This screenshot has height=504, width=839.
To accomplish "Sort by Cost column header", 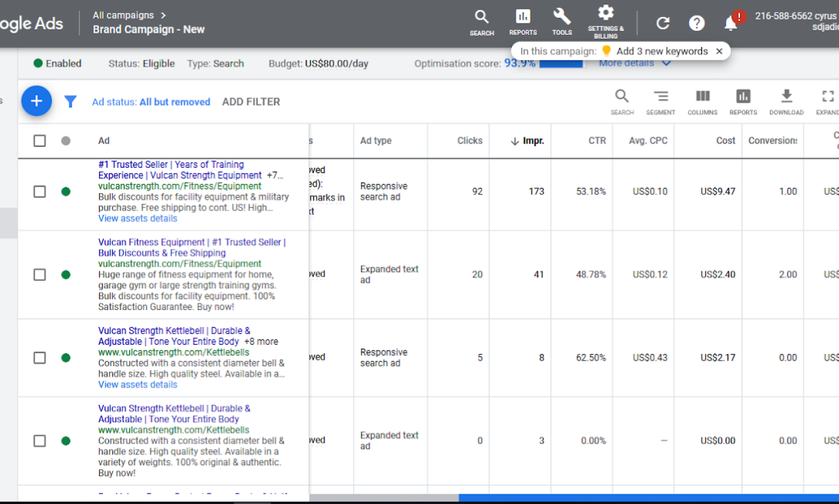I will [726, 140].
